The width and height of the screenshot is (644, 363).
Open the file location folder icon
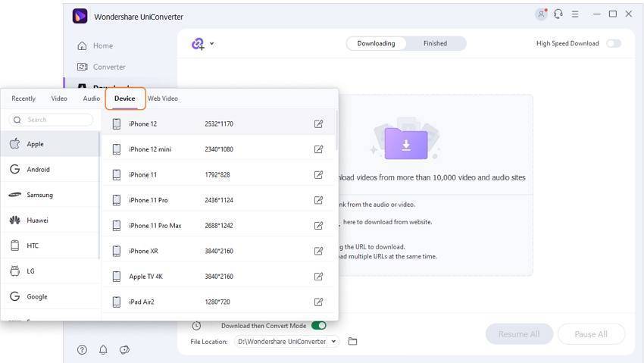point(352,342)
